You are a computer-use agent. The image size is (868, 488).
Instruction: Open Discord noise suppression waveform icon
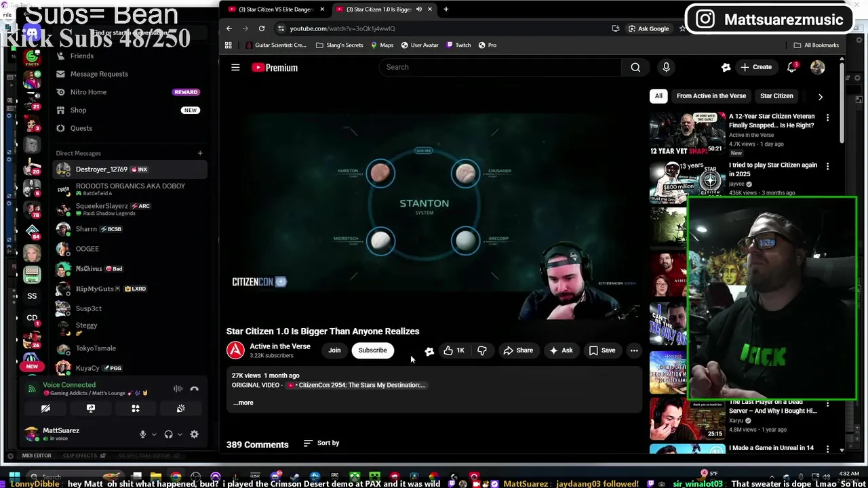[178, 388]
